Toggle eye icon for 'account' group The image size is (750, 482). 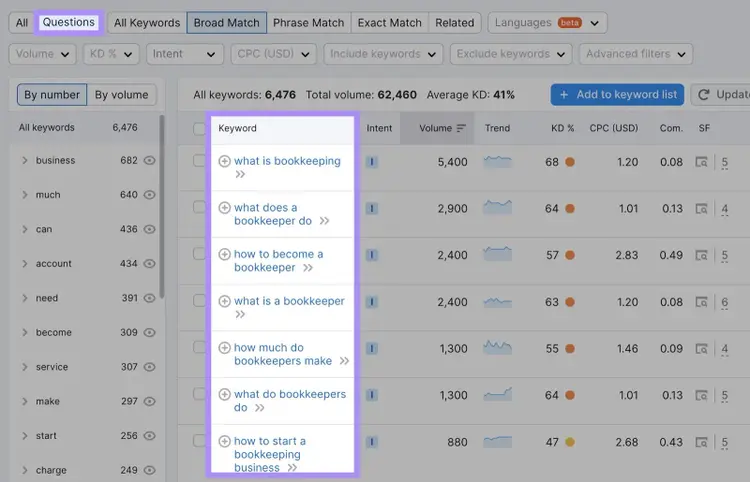pos(150,263)
